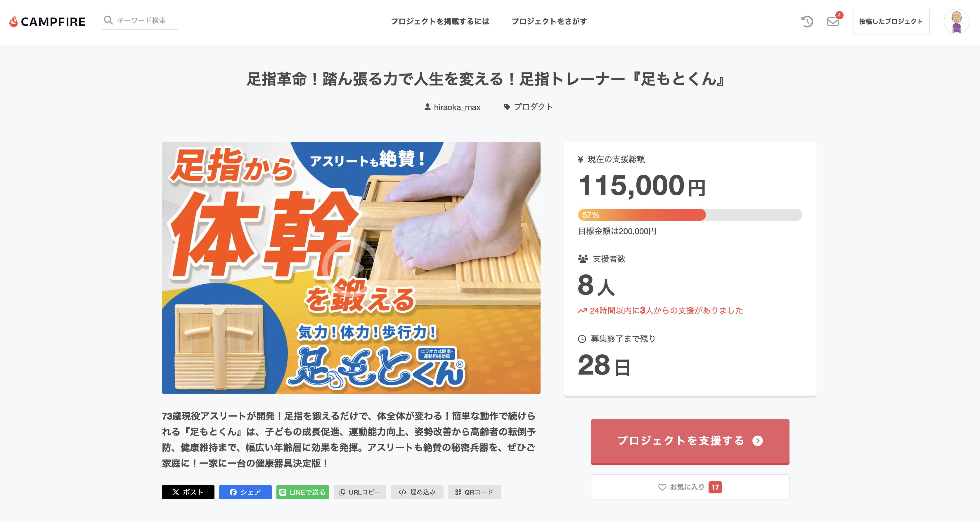Open プロジェクトを掲載するには menu item
This screenshot has width=980, height=522.
pos(440,21)
